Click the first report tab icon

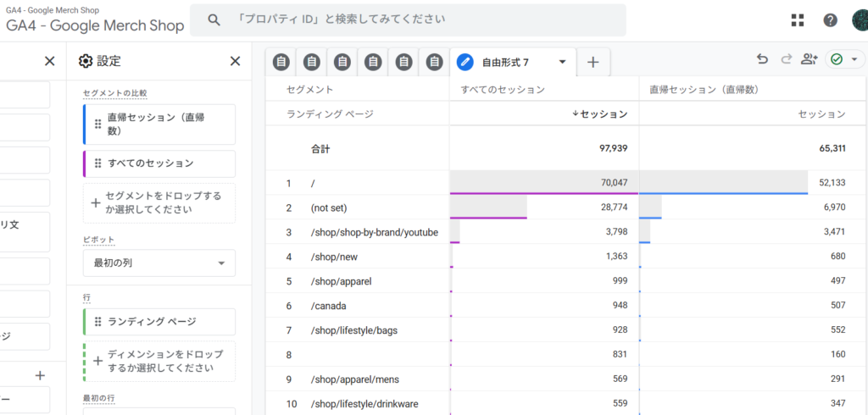281,62
